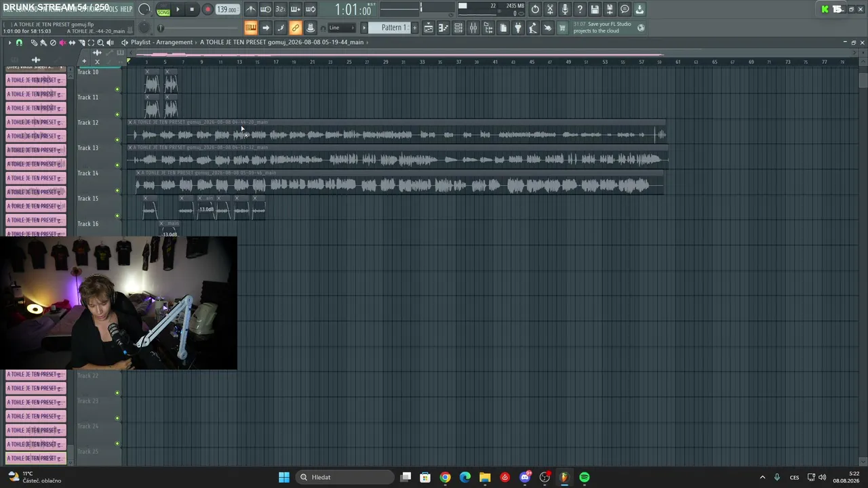Save the project with floppy disk icon
The width and height of the screenshot is (868, 488).
pos(595,9)
